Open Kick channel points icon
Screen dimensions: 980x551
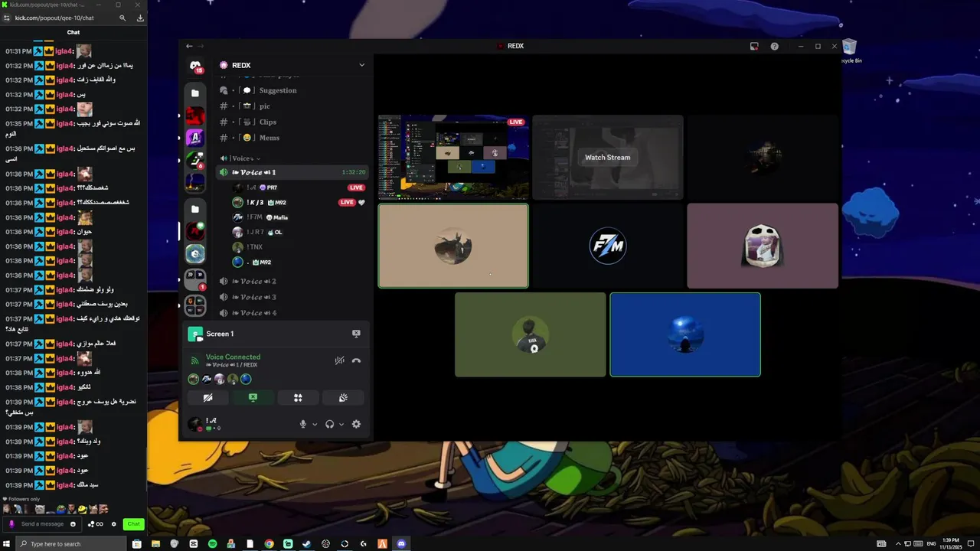click(96, 524)
